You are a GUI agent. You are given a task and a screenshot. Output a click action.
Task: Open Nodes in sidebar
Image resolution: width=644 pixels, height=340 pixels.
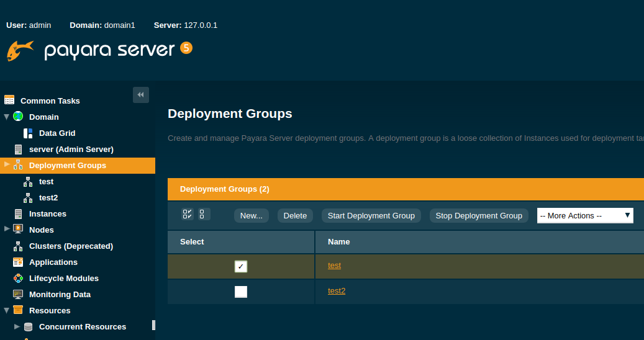(x=42, y=230)
